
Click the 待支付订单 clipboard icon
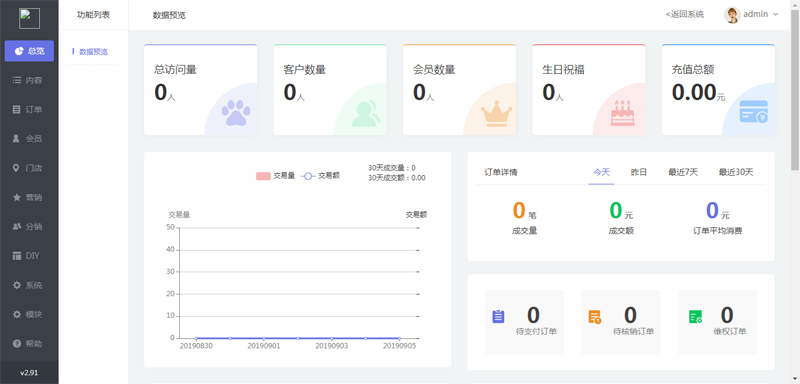[498, 317]
